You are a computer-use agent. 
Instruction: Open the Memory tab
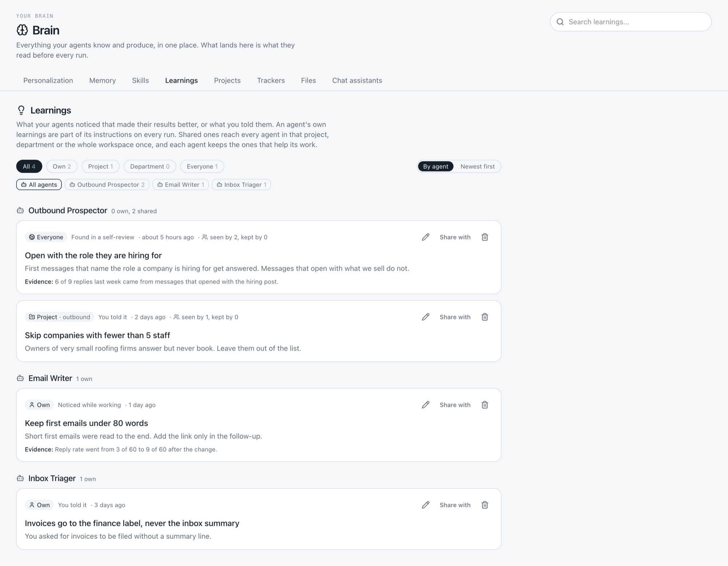click(x=102, y=80)
